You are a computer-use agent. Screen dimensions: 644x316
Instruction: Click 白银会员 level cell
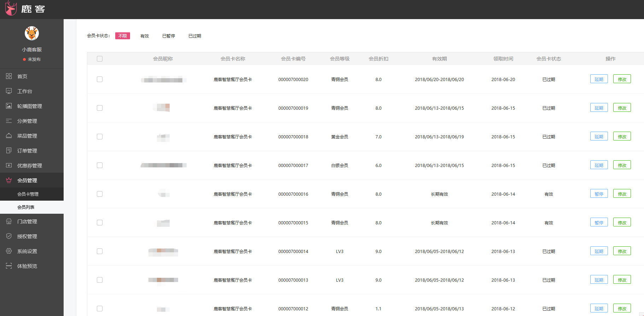point(339,165)
